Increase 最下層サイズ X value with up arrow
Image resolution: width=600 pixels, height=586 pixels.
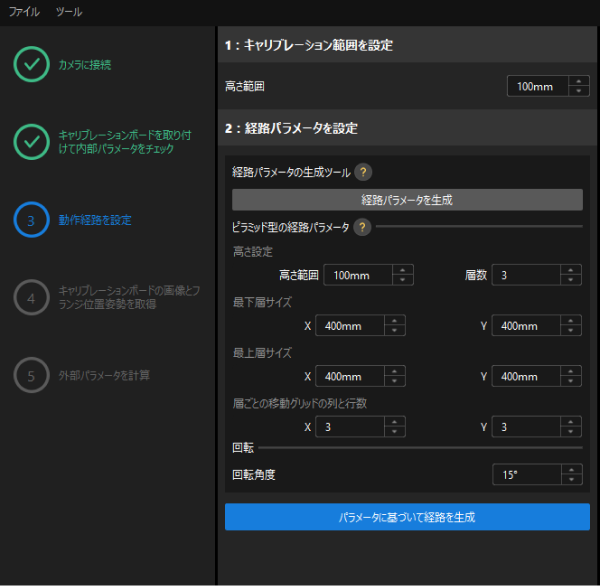point(395,320)
